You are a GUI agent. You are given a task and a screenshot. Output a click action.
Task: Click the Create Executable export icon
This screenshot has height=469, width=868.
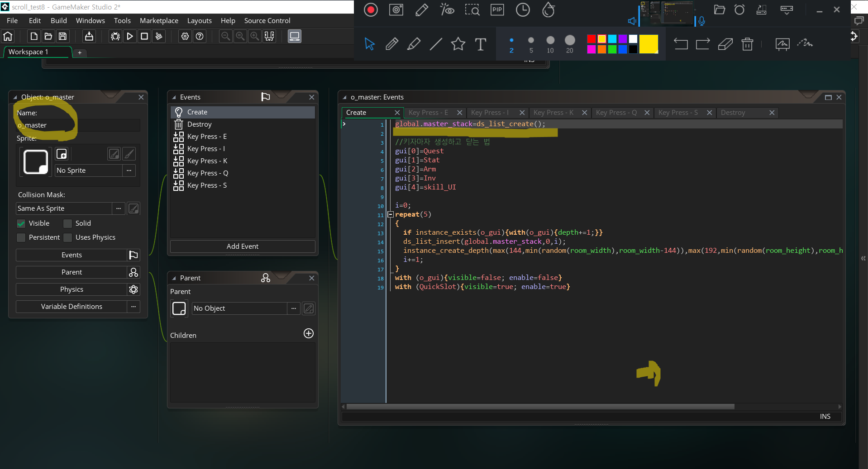point(89,36)
